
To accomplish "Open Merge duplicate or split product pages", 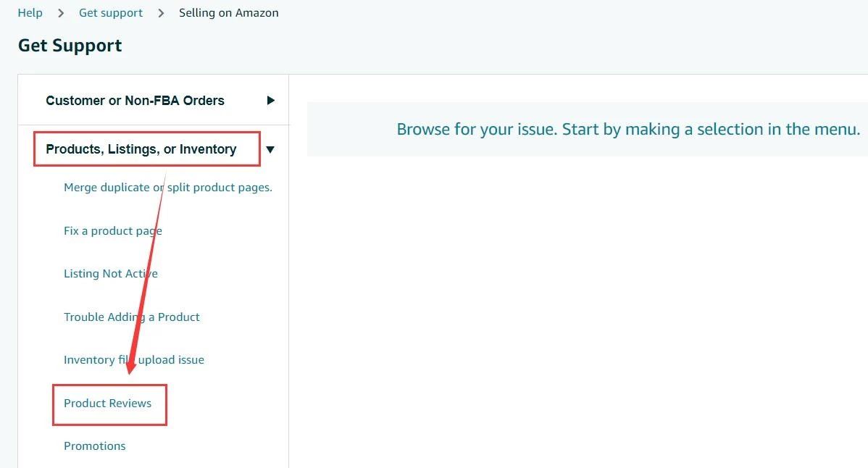I will [167, 188].
